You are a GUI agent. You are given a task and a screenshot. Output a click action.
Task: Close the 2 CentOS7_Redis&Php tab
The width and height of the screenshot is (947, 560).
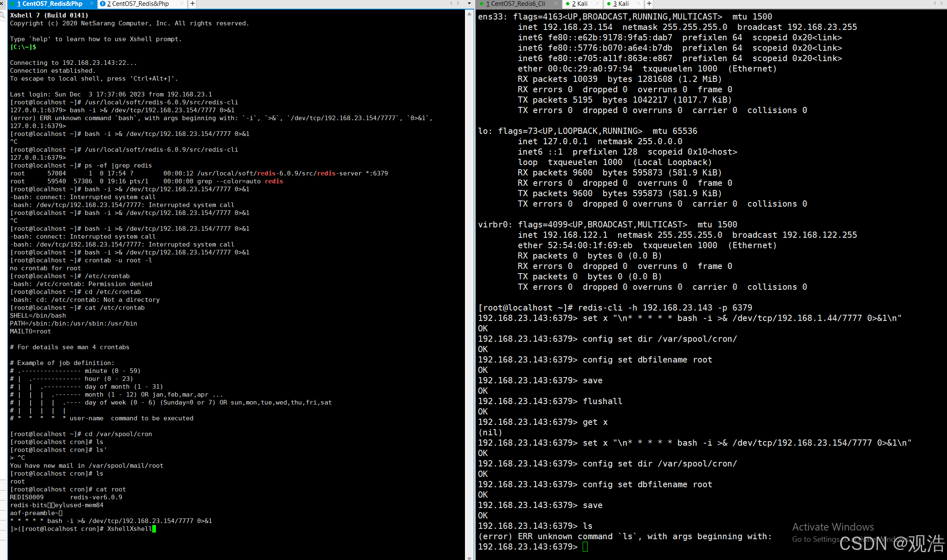pos(182,4)
